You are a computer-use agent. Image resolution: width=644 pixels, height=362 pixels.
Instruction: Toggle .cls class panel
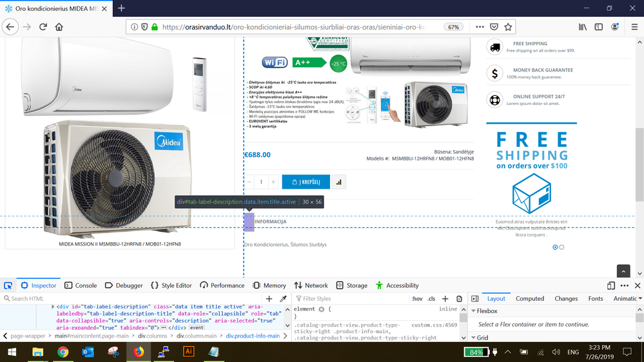431,299
